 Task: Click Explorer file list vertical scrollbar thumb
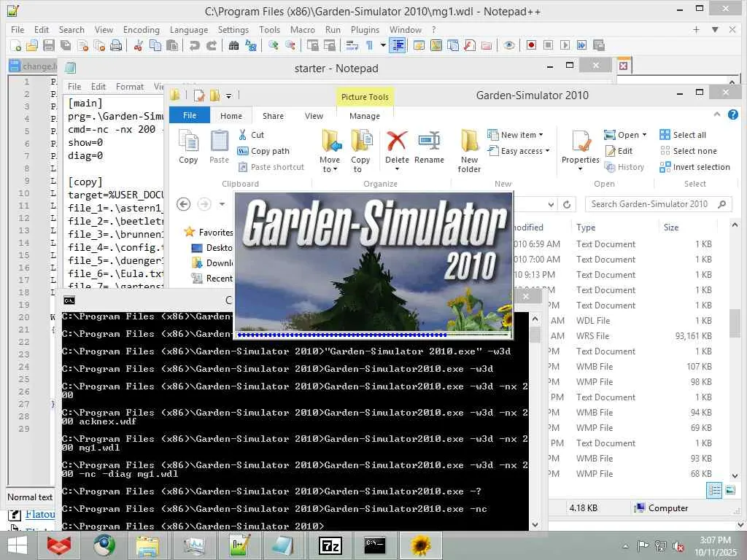[x=735, y=323]
